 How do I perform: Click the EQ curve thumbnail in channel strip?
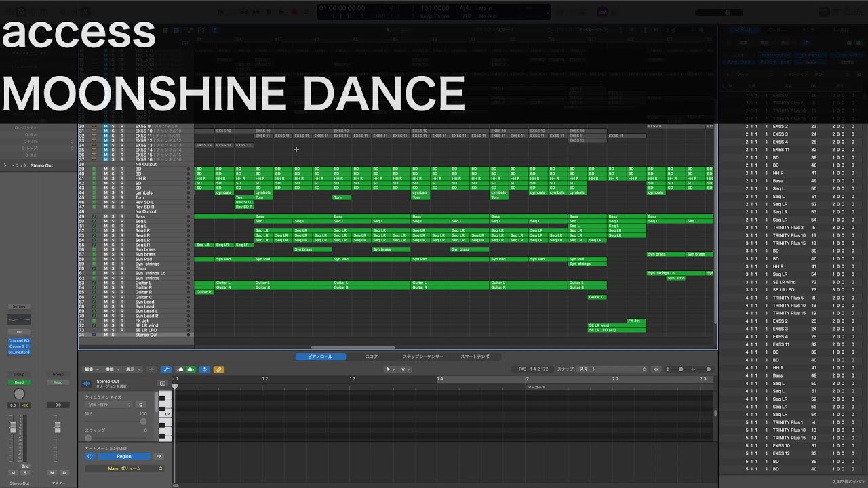19,319
